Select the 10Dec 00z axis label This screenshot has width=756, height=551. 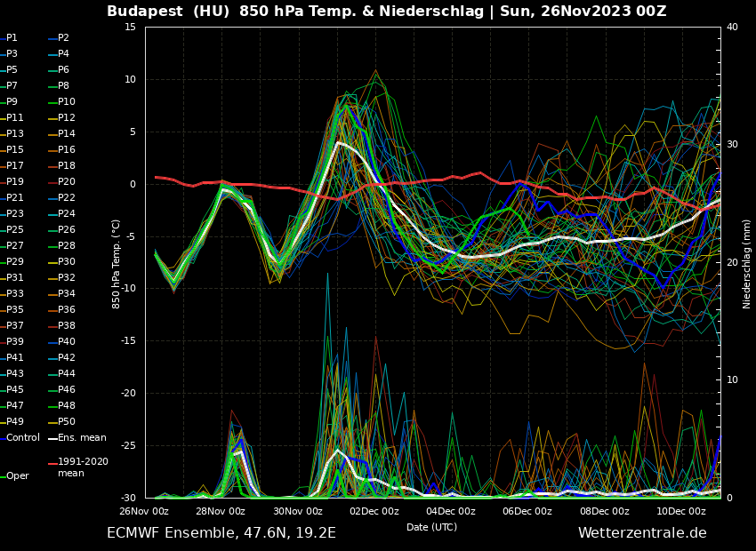click(681, 511)
